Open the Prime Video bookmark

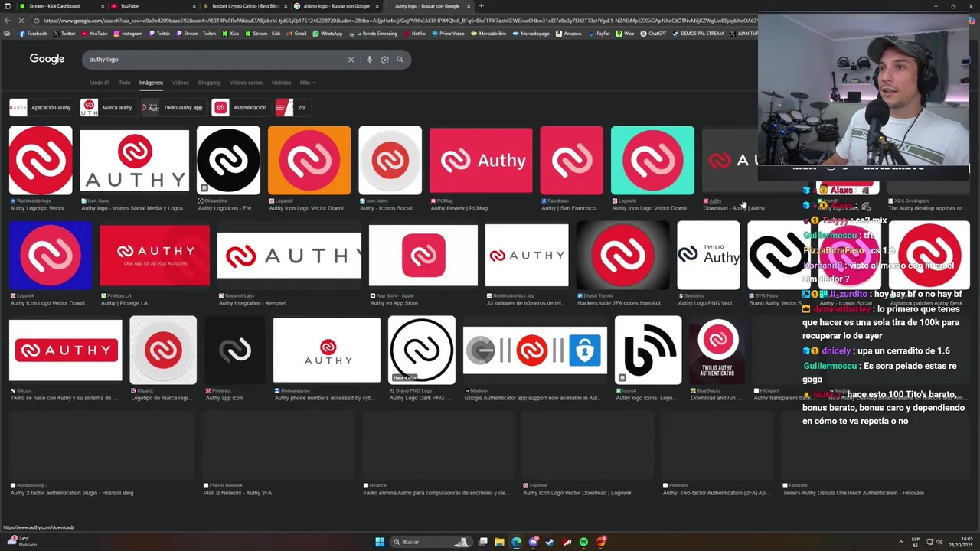(x=449, y=34)
